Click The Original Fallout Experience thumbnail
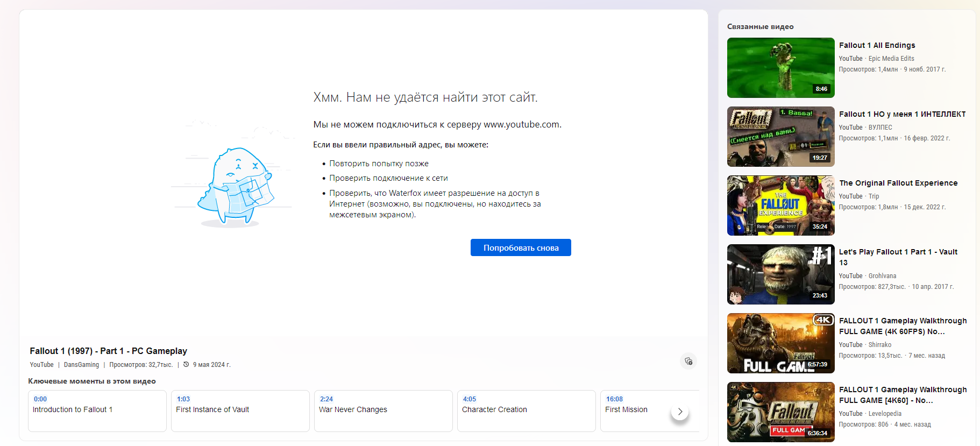Image resolution: width=980 pixels, height=446 pixels. click(780, 206)
